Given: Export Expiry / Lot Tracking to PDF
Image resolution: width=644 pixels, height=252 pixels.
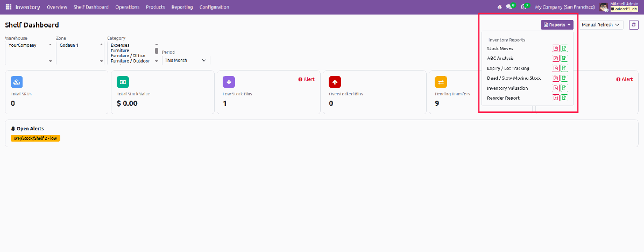Looking at the screenshot, I should (556, 68).
